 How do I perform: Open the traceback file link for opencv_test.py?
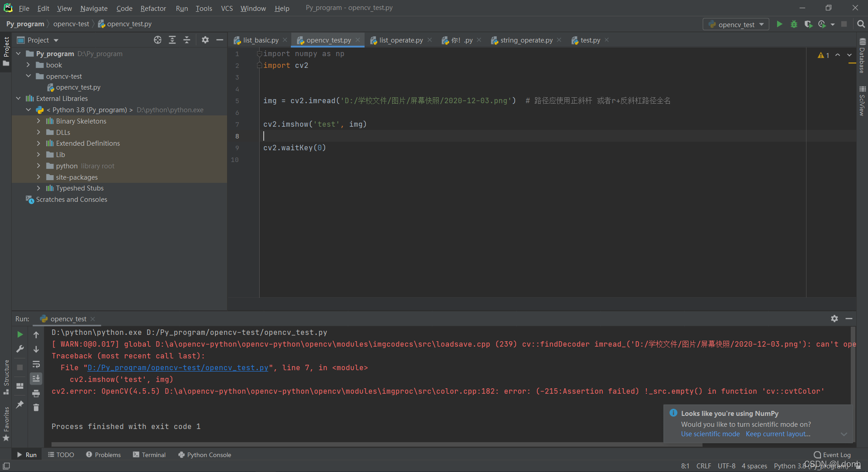click(x=177, y=367)
